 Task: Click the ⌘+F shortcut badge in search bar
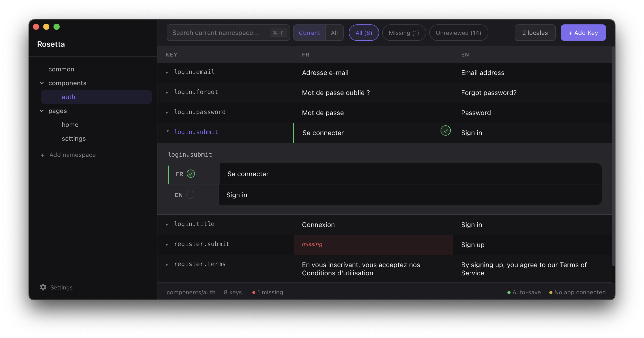278,33
